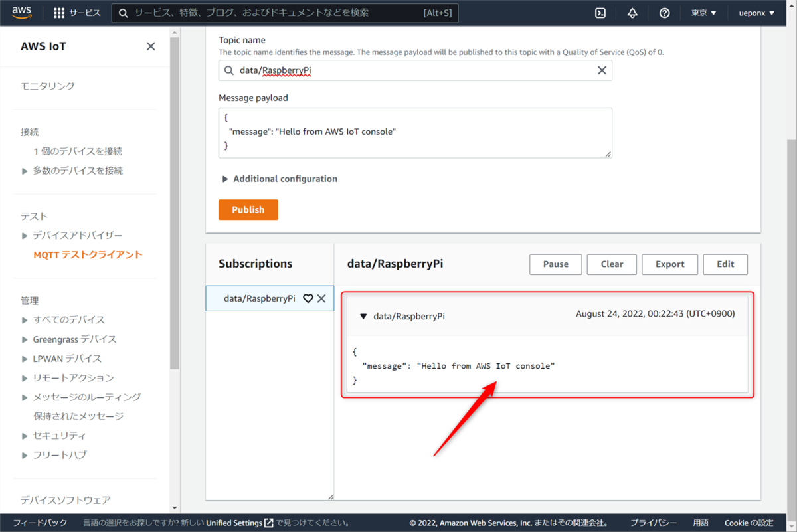797x532 pixels.
Task: Expand Additional configuration section
Action: pos(280,179)
